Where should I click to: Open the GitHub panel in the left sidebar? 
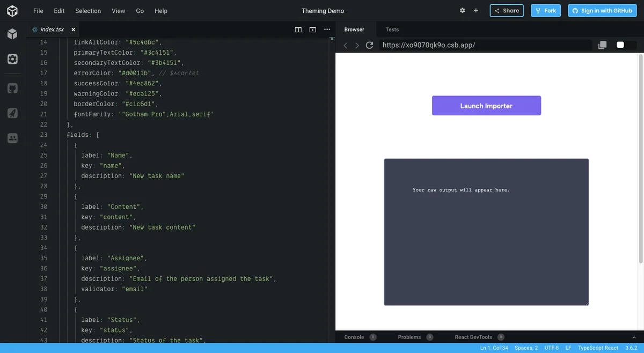click(12, 88)
